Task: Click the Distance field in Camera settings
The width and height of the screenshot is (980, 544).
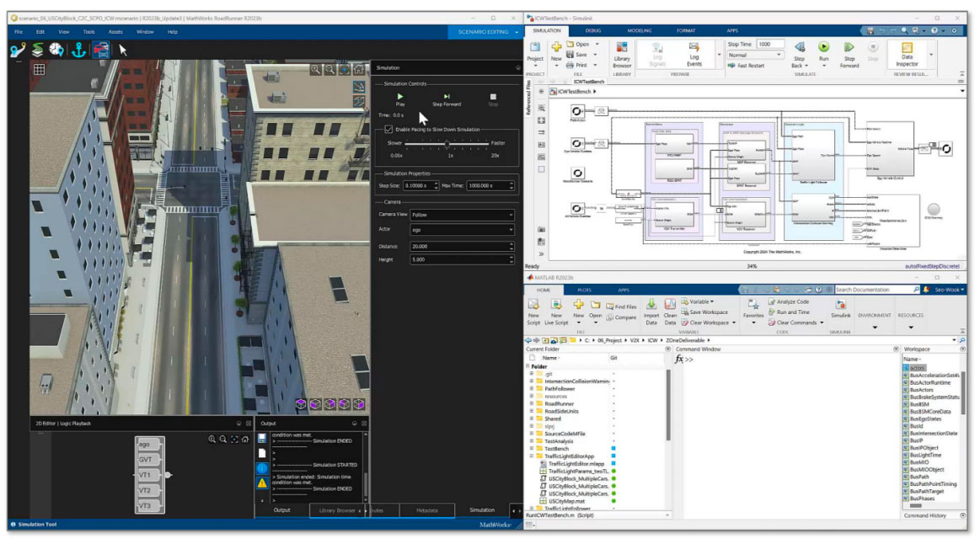Action: [462, 247]
